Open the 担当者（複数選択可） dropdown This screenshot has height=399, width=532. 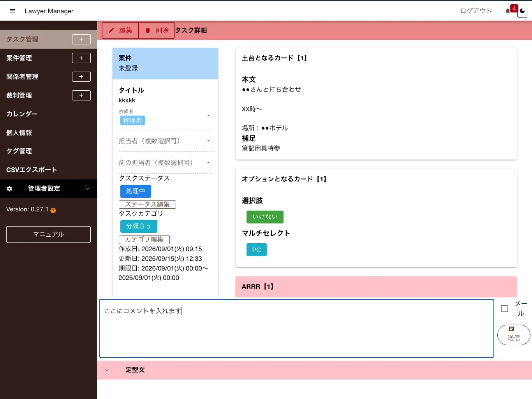165,141
